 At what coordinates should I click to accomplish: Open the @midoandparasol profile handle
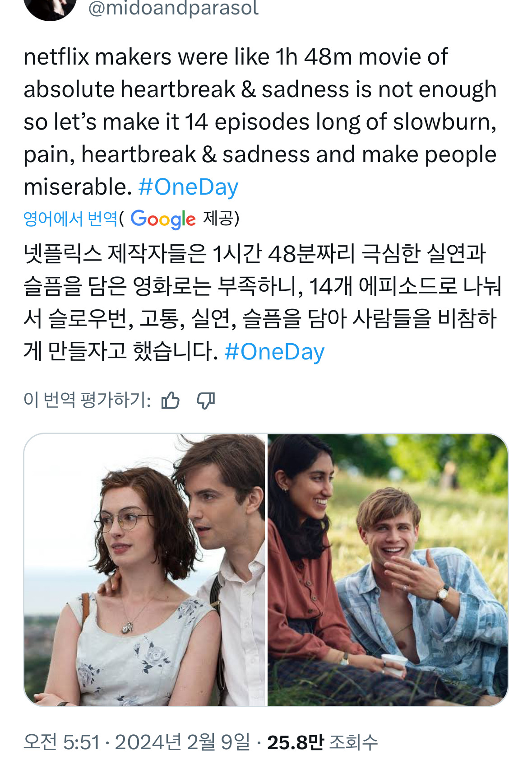(x=173, y=8)
